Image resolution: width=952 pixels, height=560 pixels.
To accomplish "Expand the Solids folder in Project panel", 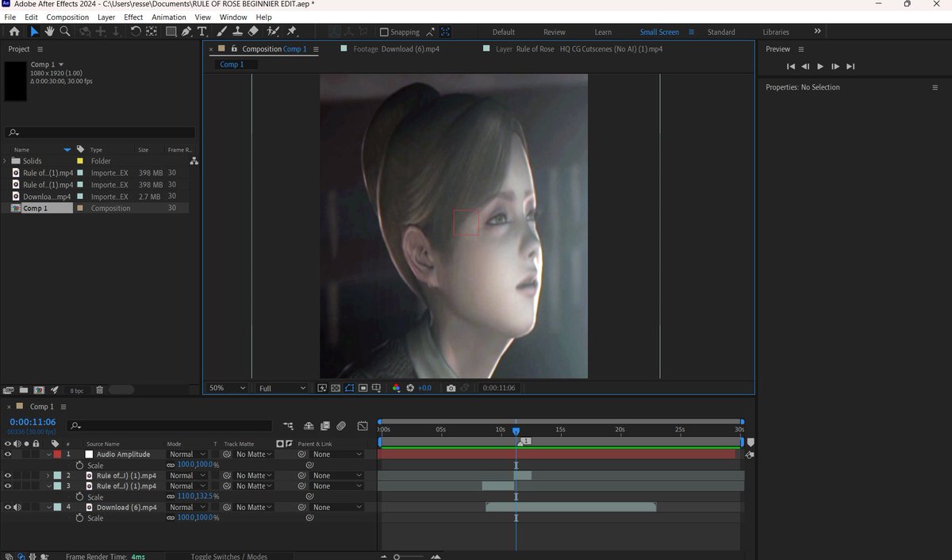I will coord(5,161).
